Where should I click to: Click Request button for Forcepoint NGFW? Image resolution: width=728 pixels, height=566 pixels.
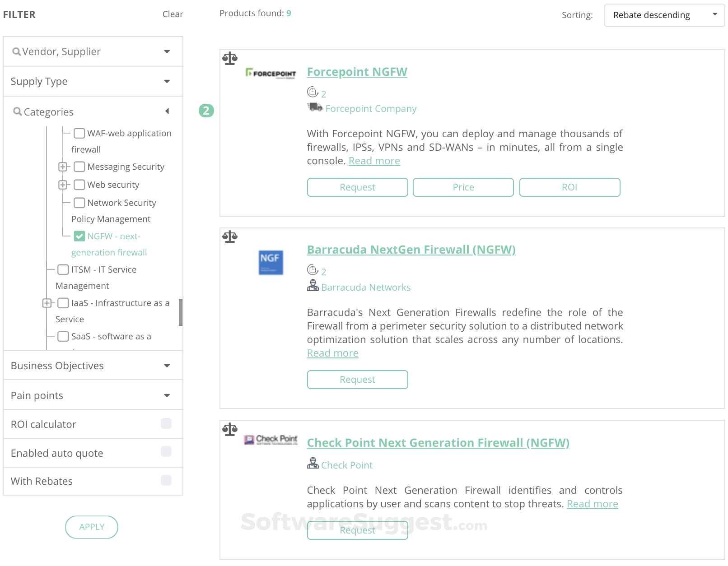pos(358,187)
